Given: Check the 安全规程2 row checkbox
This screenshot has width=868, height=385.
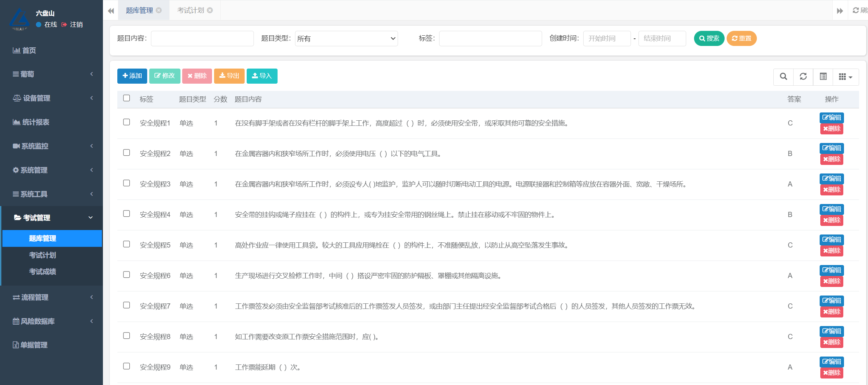Looking at the screenshot, I should [x=127, y=153].
